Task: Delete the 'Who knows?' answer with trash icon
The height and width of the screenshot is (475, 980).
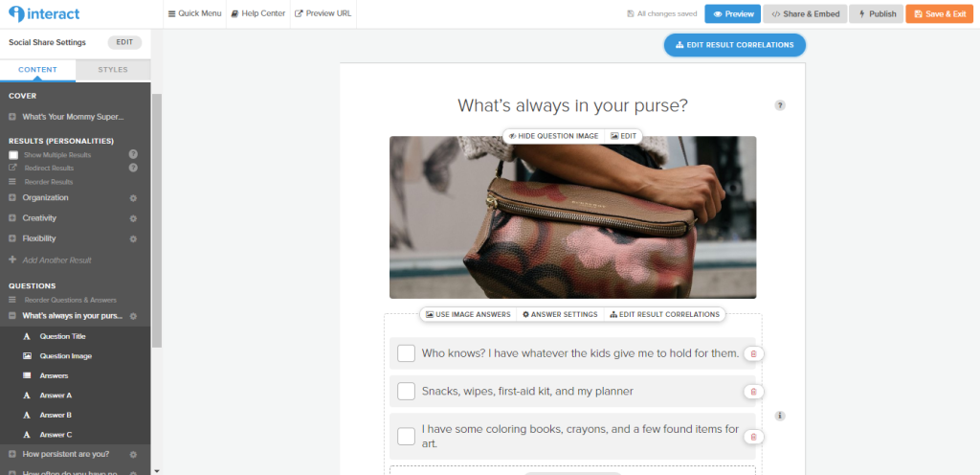Action: click(754, 353)
